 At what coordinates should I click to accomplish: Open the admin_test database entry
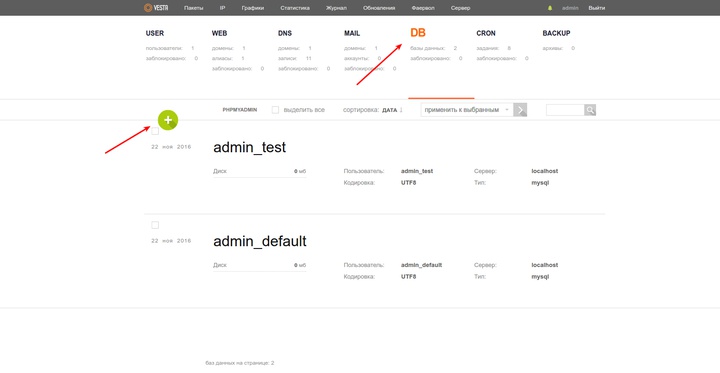(x=249, y=147)
